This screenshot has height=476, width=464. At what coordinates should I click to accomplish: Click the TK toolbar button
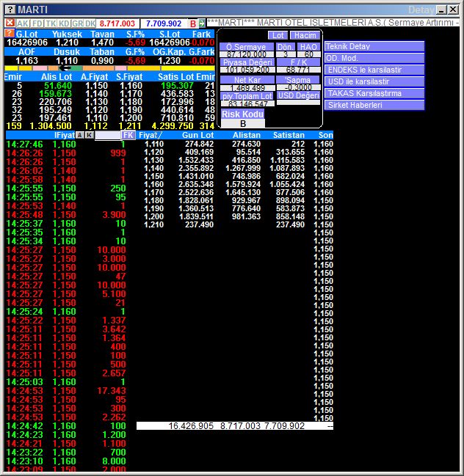click(51, 23)
